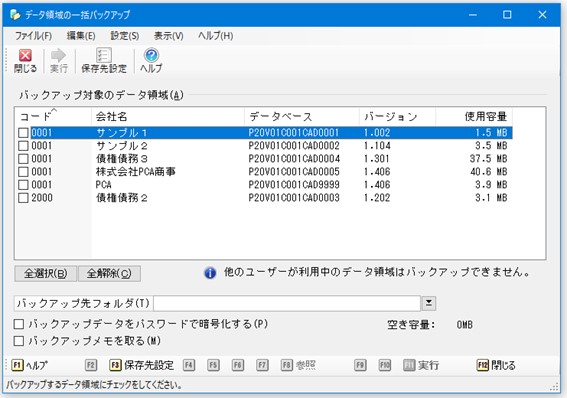This screenshot has width=567, height=398.
Task: Click the window resize grip corner
Action: 554,387
